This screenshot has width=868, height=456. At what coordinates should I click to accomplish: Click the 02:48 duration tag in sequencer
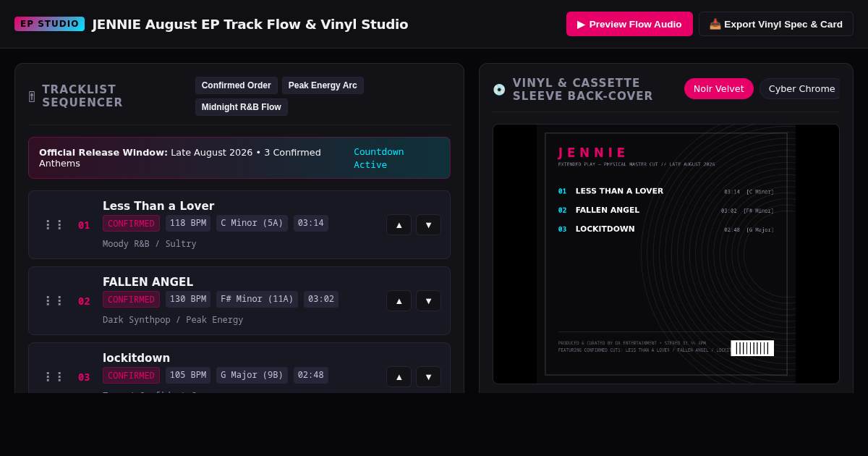click(311, 375)
